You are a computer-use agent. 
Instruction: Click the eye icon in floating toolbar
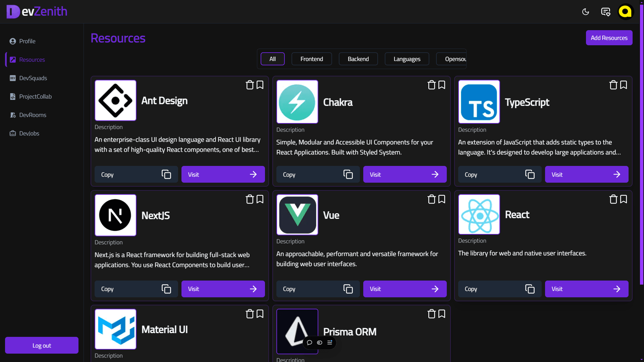click(x=320, y=343)
